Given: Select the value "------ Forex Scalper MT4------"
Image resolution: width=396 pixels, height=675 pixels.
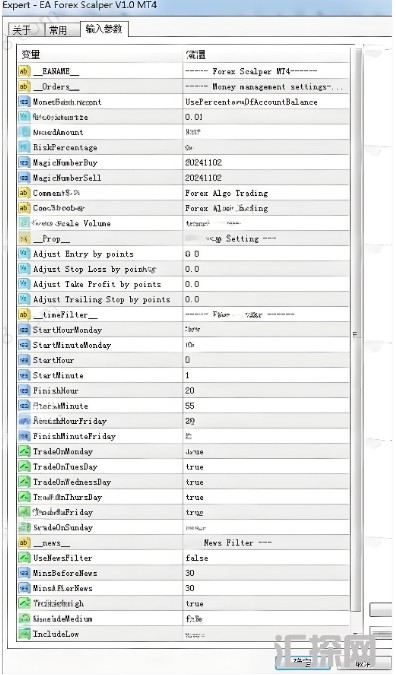Looking at the screenshot, I should click(266, 71).
